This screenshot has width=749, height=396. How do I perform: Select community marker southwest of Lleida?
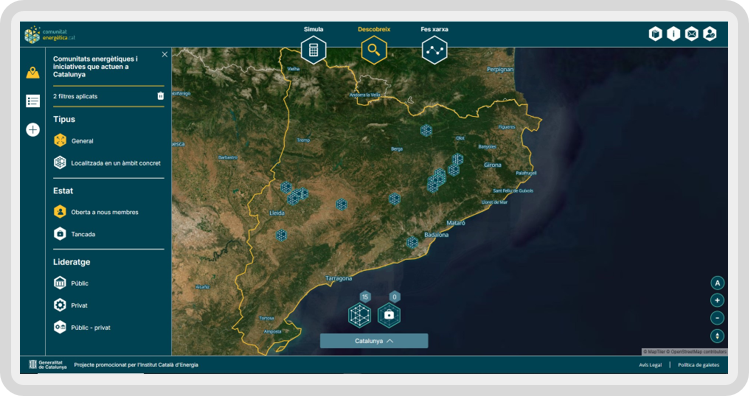(x=281, y=235)
